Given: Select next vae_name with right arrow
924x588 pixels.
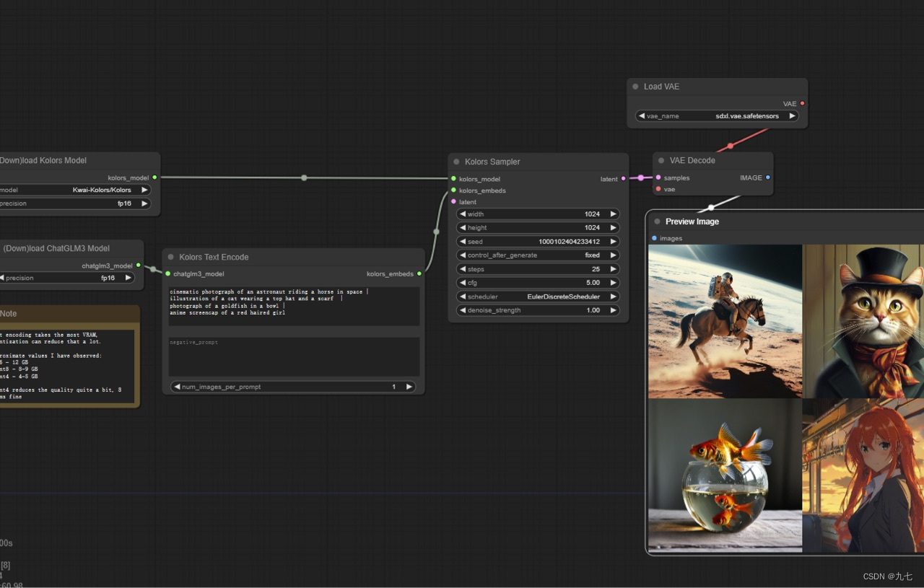Looking at the screenshot, I should 792,116.
